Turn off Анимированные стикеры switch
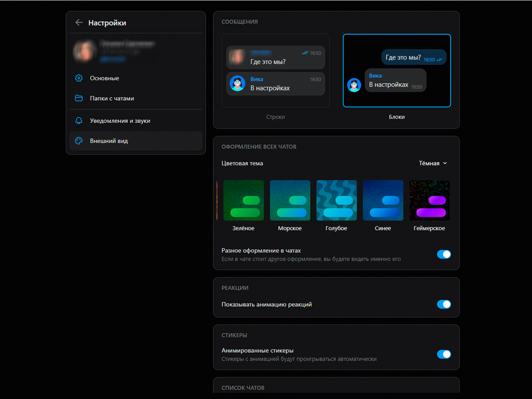 click(x=444, y=354)
